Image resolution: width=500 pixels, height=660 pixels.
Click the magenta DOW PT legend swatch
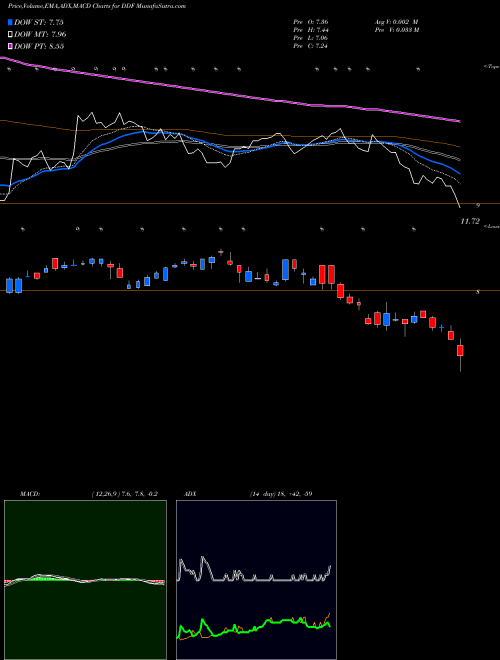pos(10,46)
